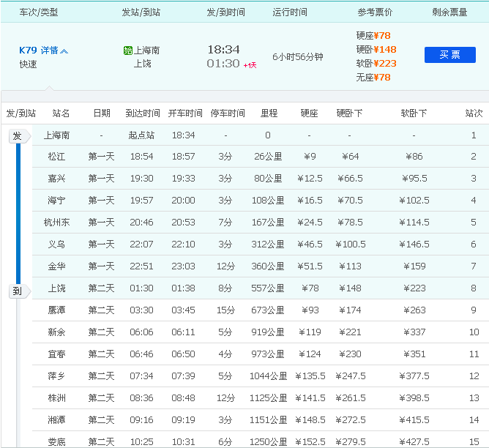Viewport: 489px width, 448px height.
Task: Click the 起点站 cell for 上海南
Action: (141, 135)
